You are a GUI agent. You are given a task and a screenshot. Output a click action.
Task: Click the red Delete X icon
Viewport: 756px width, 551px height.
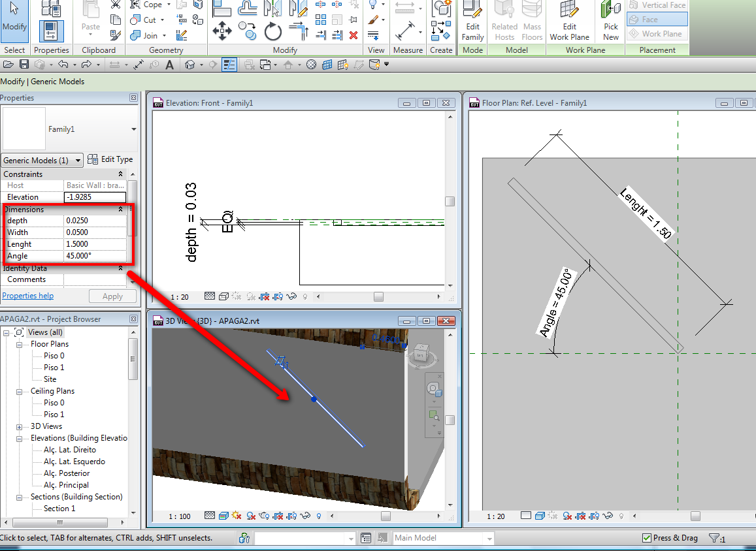point(353,35)
